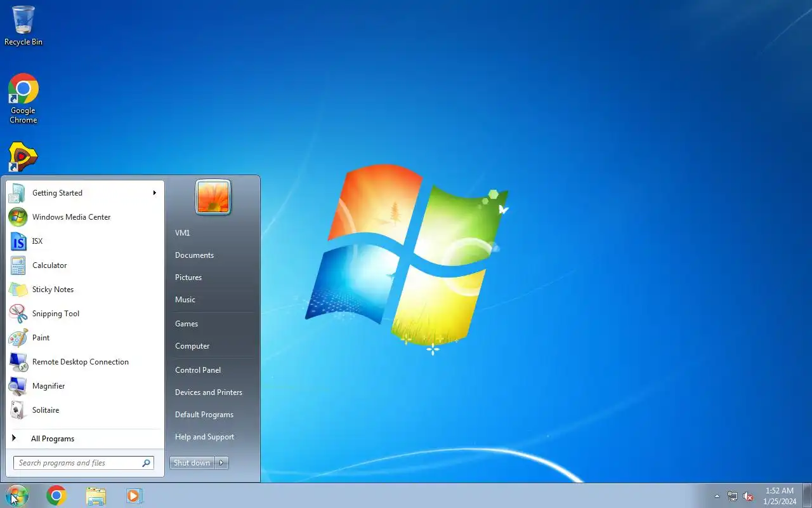Click the Sticky Notes label text

[53, 290]
